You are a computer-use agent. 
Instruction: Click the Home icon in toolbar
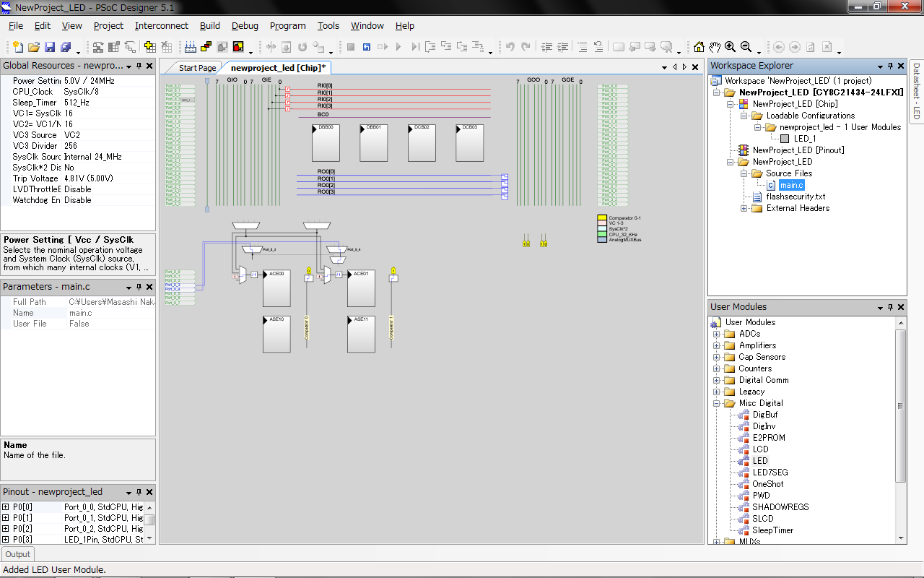(699, 47)
